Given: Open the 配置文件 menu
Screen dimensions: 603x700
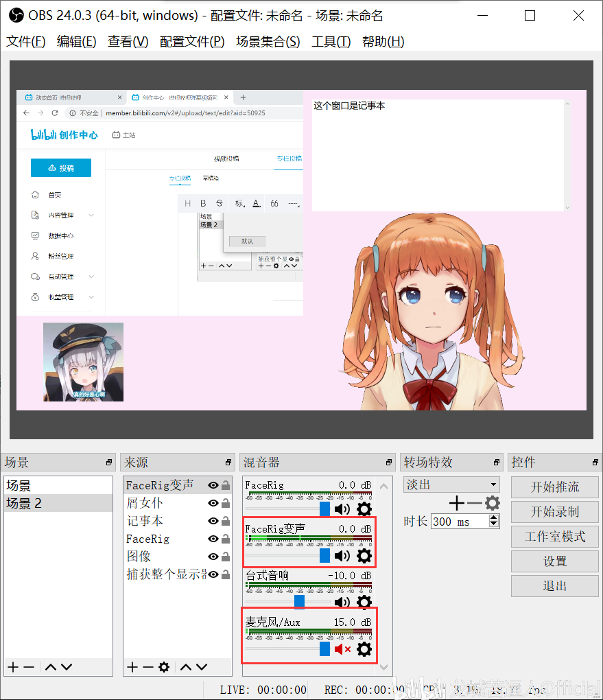Looking at the screenshot, I should (x=192, y=41).
